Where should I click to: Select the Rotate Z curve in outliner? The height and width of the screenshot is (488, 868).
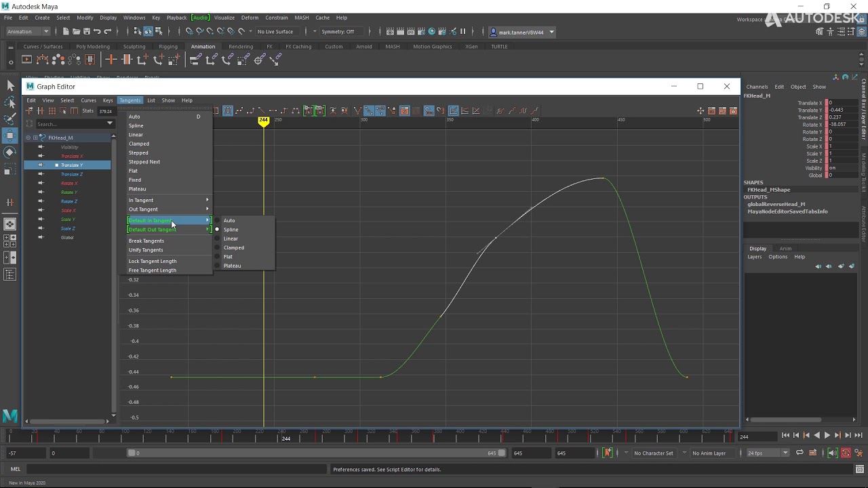pos(69,201)
